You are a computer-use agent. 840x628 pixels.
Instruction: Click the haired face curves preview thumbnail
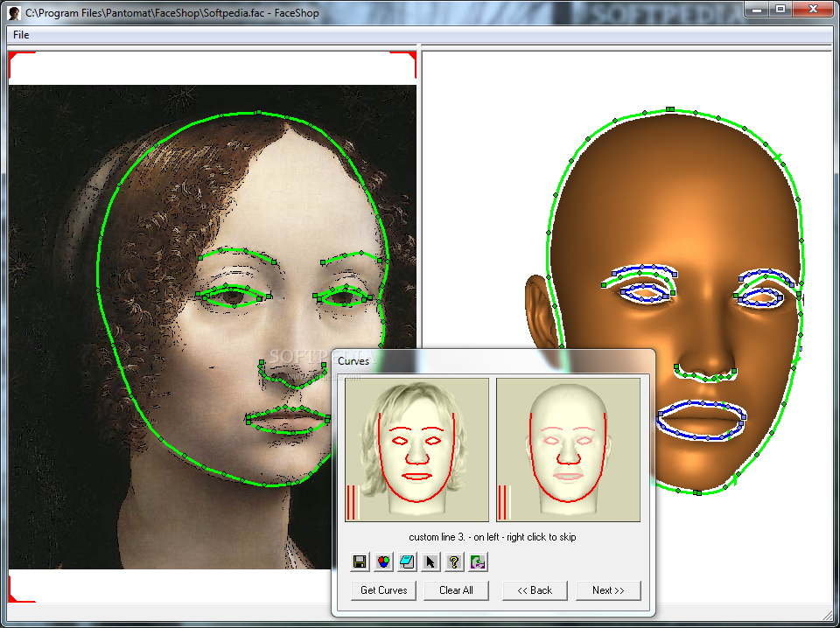(416, 450)
